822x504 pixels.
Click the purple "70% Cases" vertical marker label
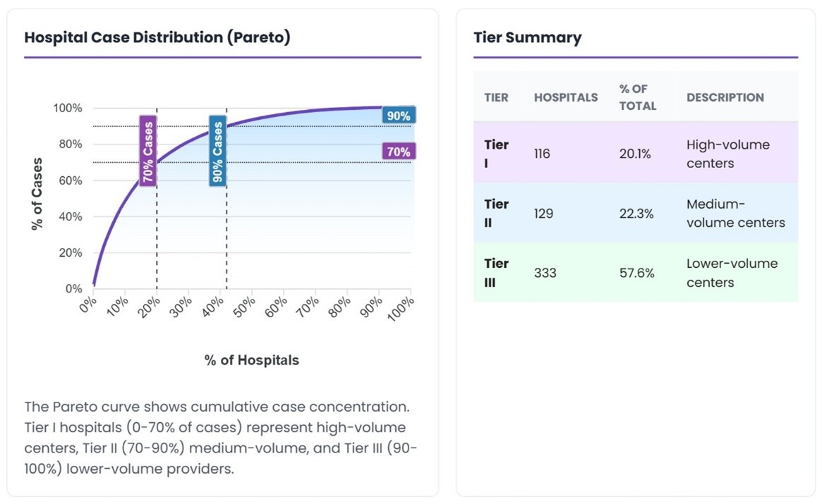coord(147,151)
